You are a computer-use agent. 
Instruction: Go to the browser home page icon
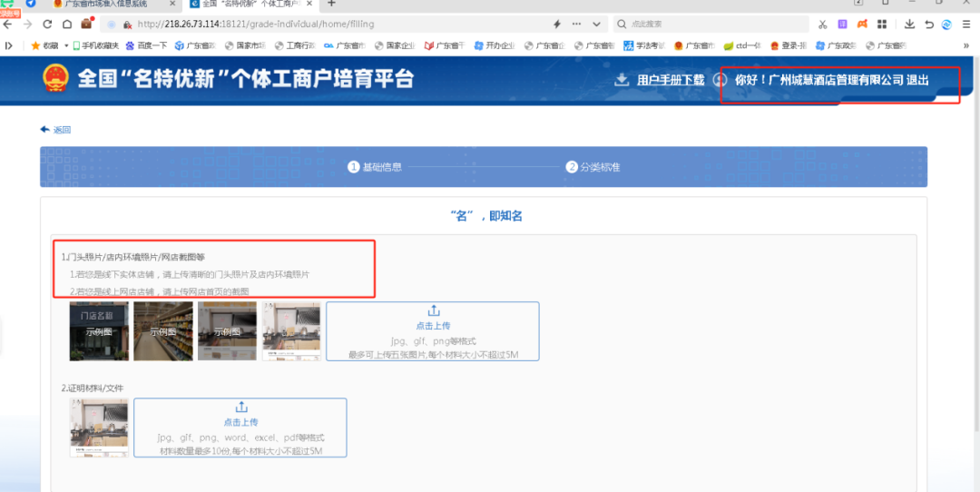point(67,24)
